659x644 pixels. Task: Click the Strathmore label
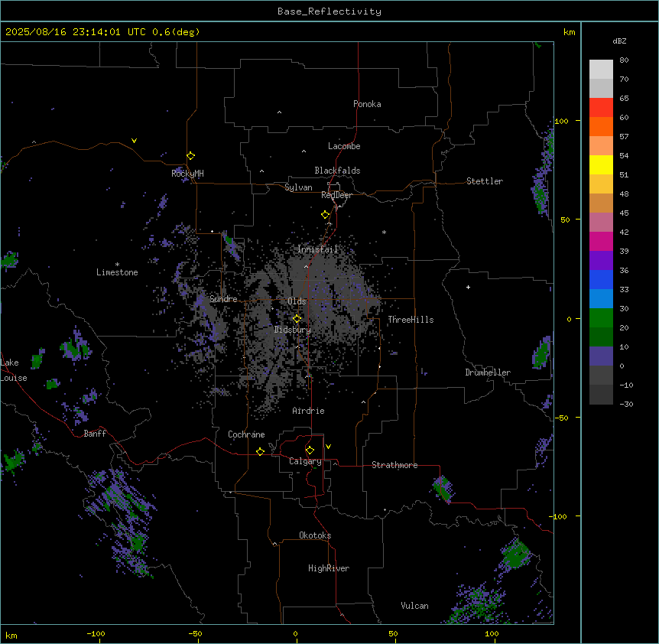pos(394,465)
